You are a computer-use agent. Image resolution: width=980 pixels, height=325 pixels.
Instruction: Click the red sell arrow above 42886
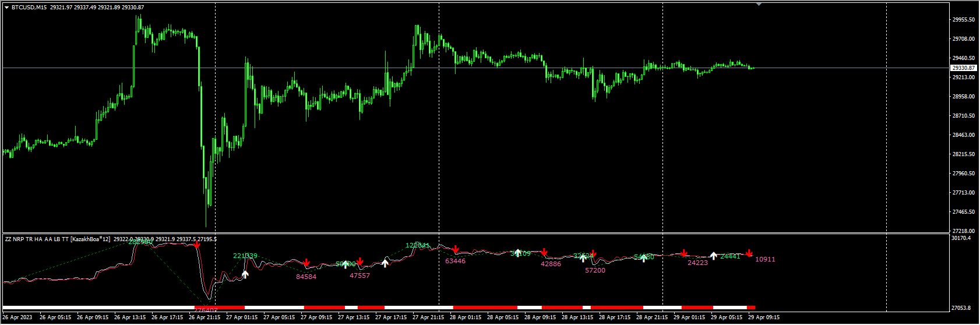click(x=544, y=252)
